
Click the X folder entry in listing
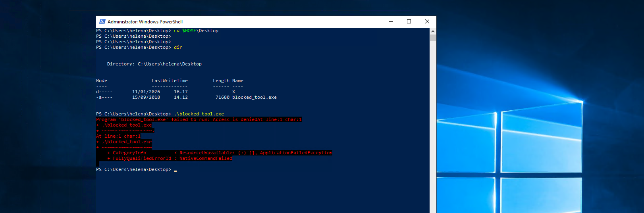coord(233,92)
